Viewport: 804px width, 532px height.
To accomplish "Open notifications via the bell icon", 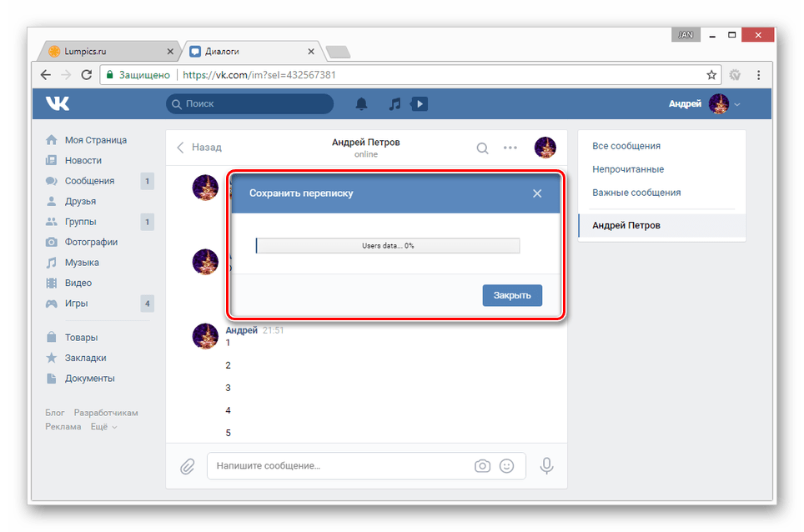I will 361,103.
